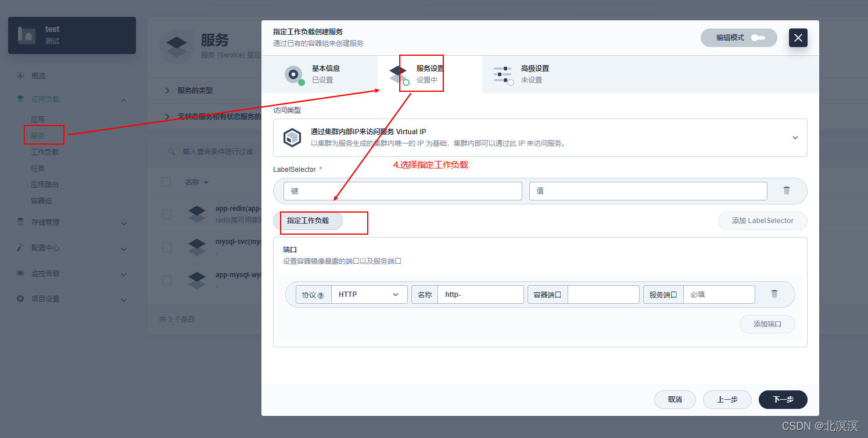
Task: Click the 基本信息 step icon
Action: point(294,74)
